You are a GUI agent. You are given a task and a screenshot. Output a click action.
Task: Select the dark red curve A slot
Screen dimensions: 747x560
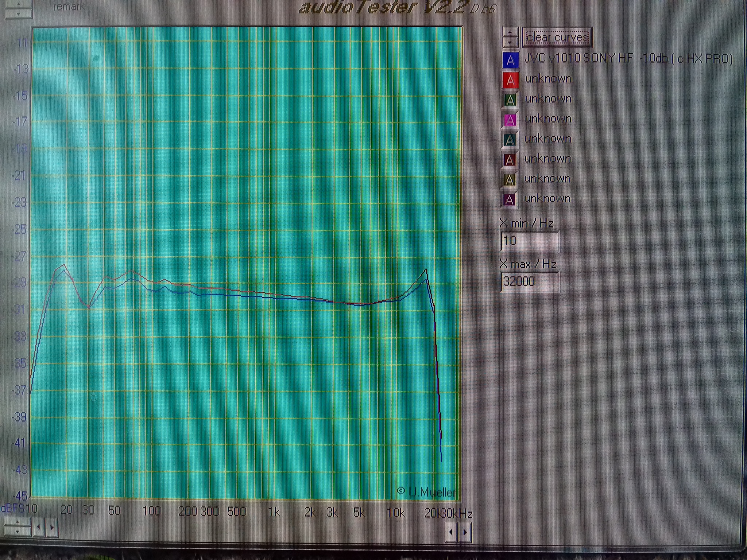[509, 160]
